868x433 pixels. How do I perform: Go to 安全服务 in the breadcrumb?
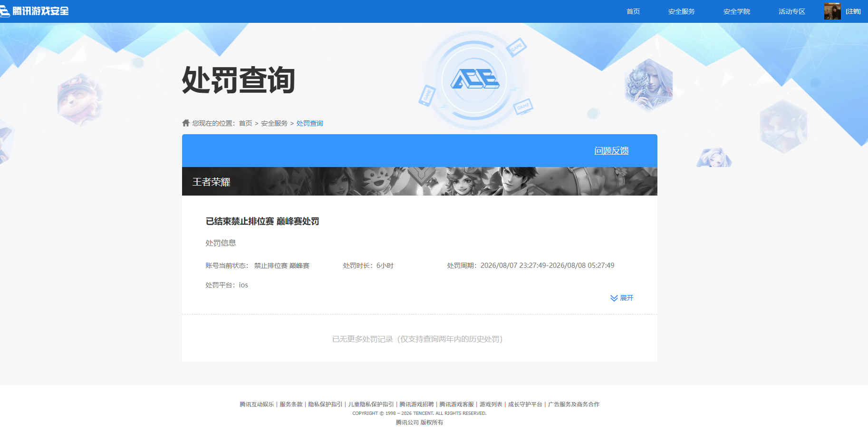coord(274,123)
